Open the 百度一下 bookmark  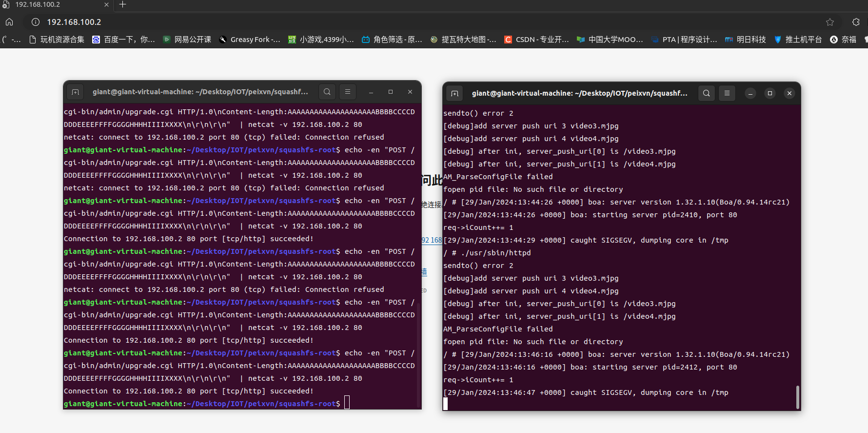tap(123, 40)
